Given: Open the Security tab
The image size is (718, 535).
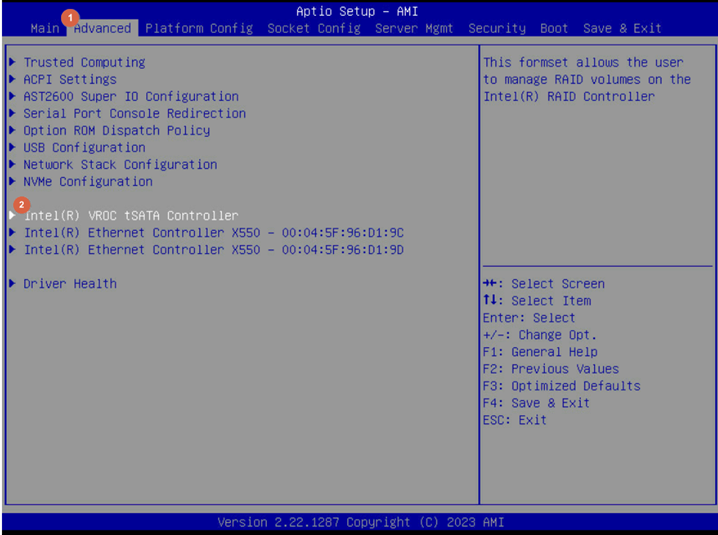Looking at the screenshot, I should 497,28.
